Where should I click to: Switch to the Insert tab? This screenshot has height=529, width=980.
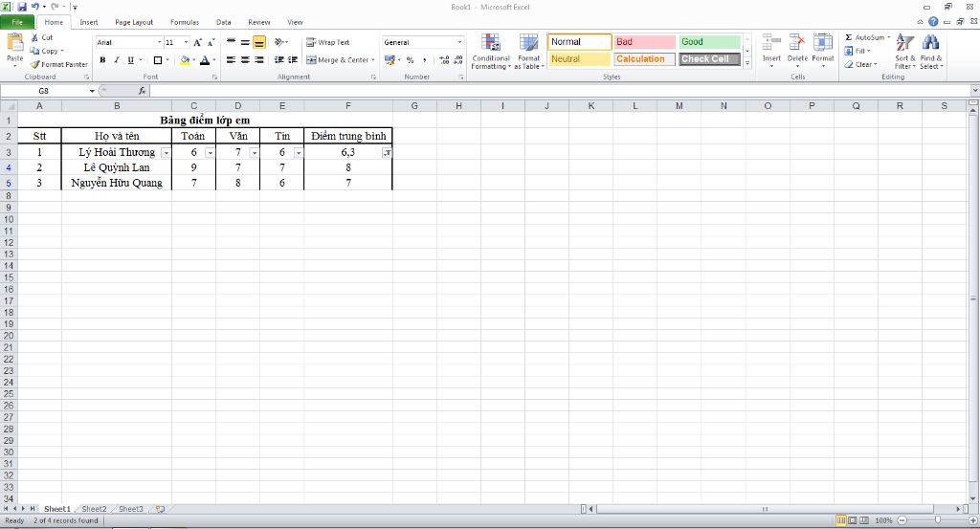coord(89,22)
